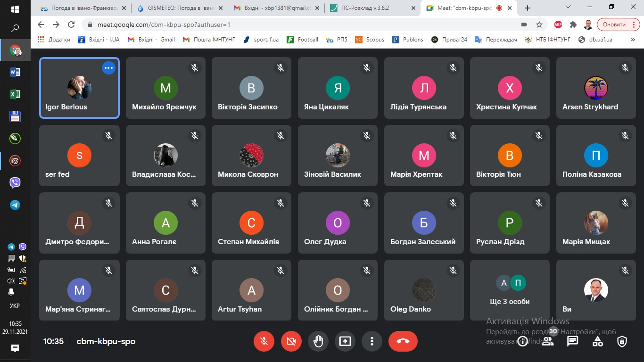Screen dimensions: 644x362
Task: Open the Activities shapes icon
Action: [x=597, y=342]
